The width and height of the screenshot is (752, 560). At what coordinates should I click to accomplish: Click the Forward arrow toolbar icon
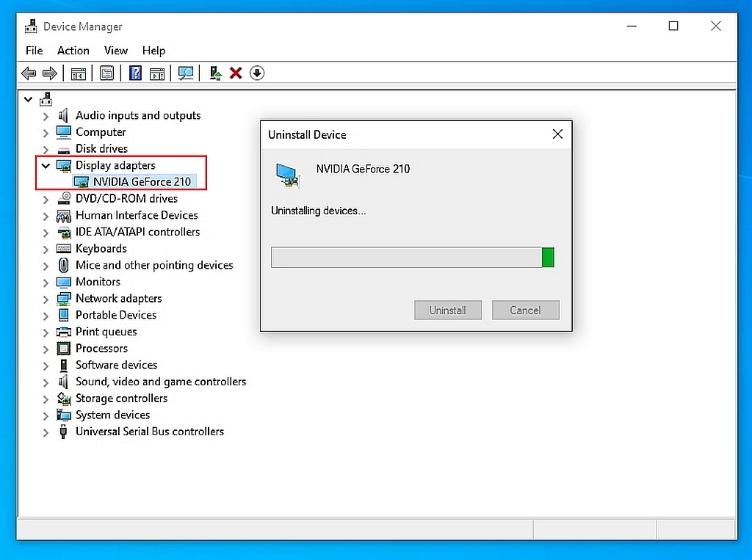coord(49,73)
